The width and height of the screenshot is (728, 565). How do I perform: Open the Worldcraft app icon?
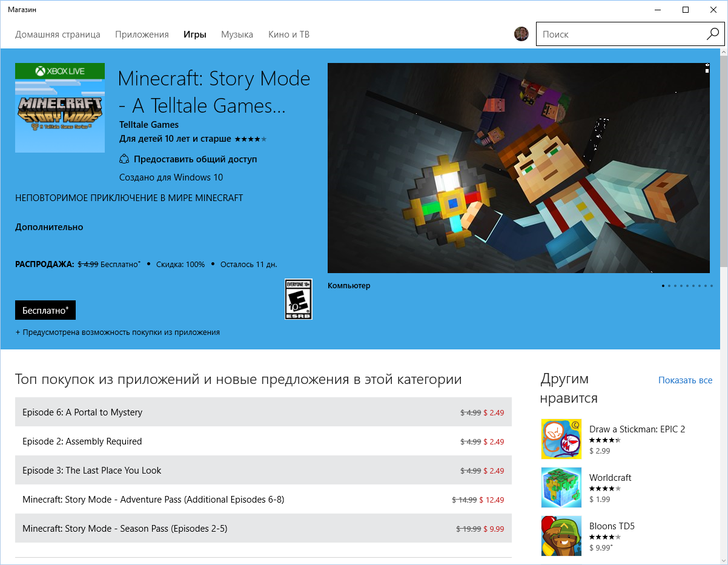tap(561, 487)
